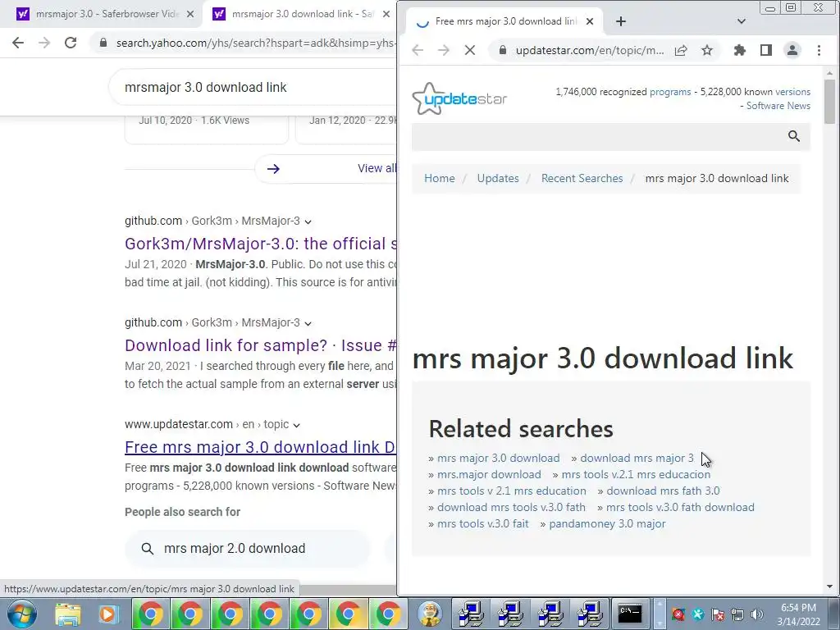The height and width of the screenshot is (630, 840).
Task: Click the taskbar clock showing 6:54 PM
Action: coord(798,614)
